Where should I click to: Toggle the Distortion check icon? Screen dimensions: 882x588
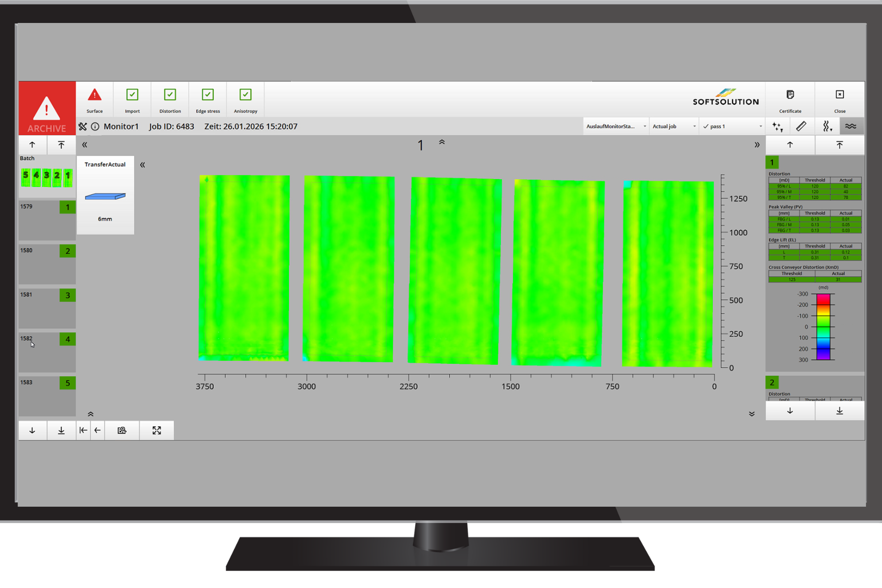click(170, 95)
